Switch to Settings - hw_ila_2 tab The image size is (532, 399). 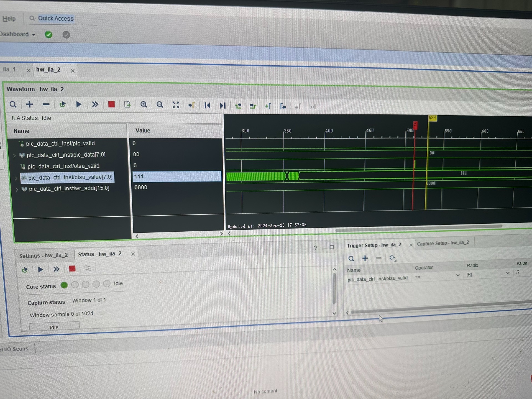click(x=44, y=255)
